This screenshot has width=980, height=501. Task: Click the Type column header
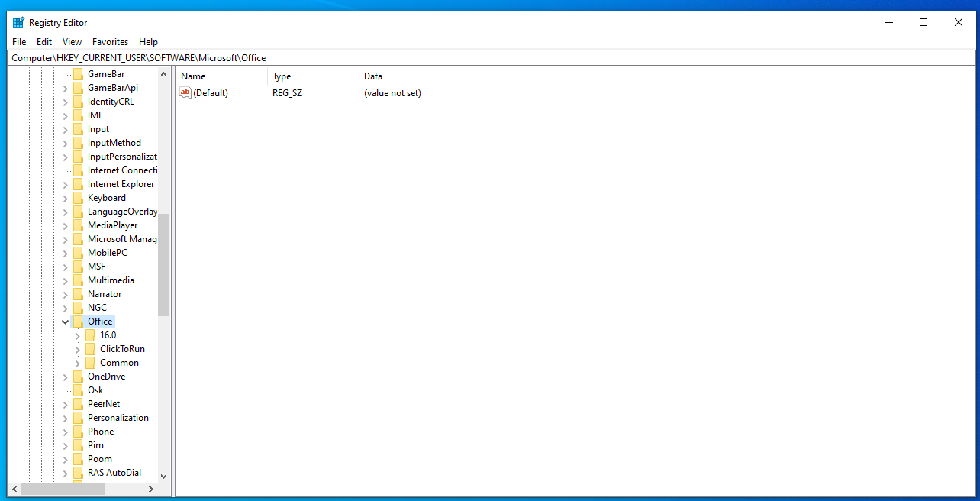[314, 76]
